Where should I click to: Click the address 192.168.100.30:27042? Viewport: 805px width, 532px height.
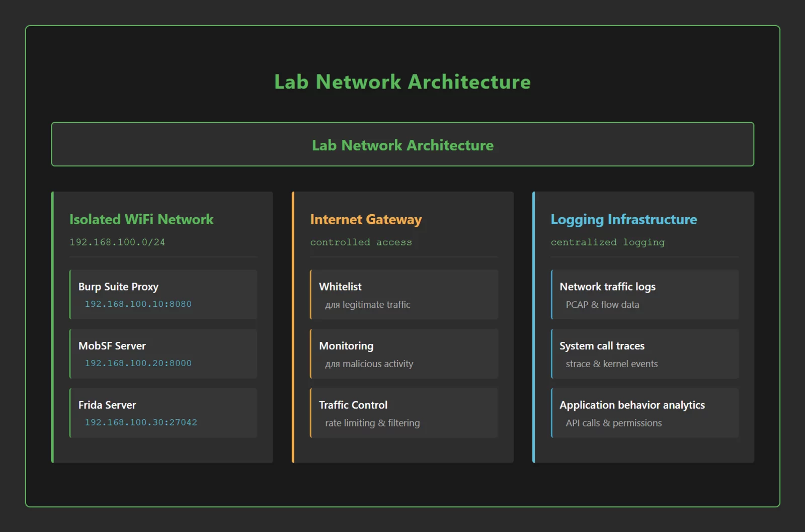(141, 422)
